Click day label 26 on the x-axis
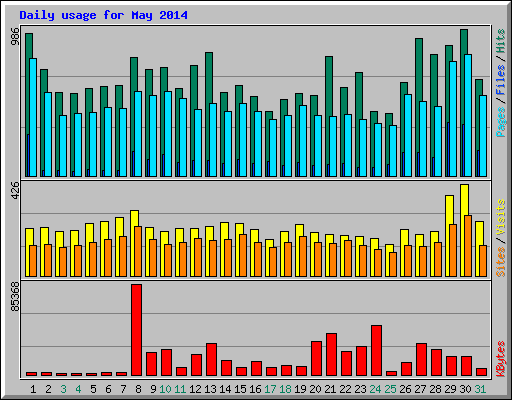The height and width of the screenshot is (400, 512). point(405,389)
